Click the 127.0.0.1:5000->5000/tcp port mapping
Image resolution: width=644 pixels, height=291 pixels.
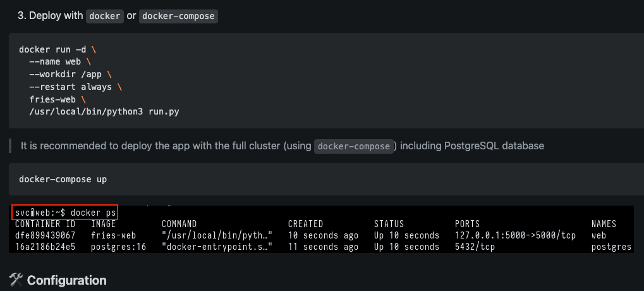click(515, 235)
